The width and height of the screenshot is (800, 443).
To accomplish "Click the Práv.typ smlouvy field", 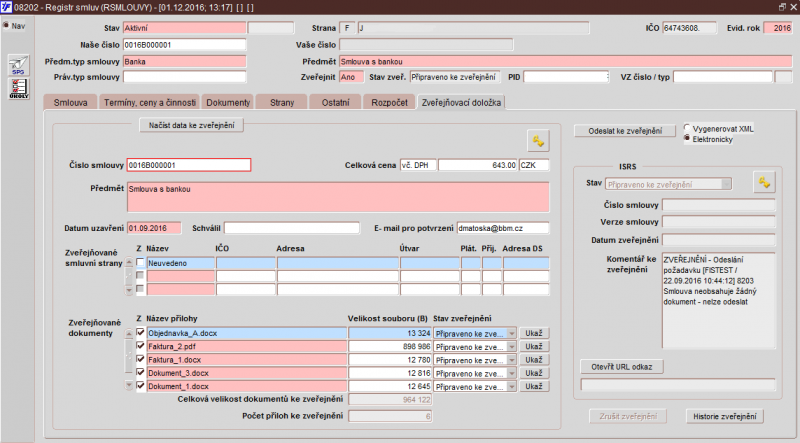I will click(x=184, y=77).
